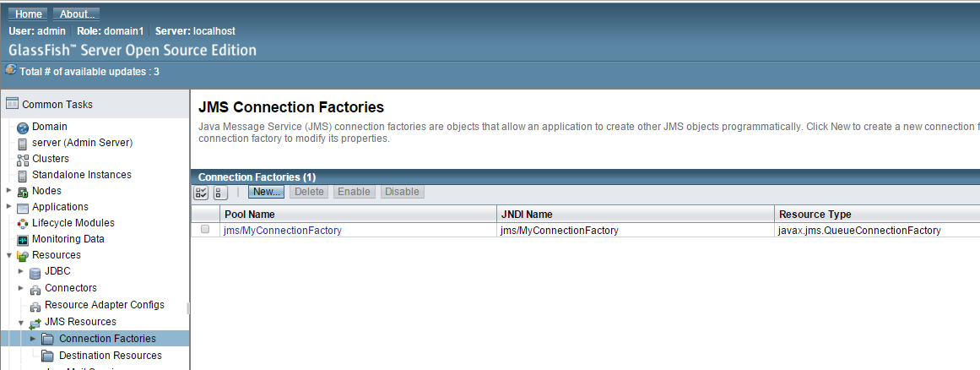Click the Common Tasks icon
This screenshot has height=370, width=980.
tap(12, 105)
